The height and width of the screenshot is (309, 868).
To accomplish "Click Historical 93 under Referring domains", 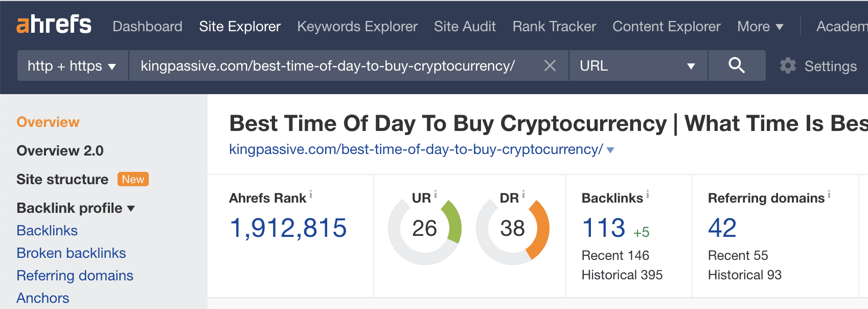I will (x=745, y=275).
